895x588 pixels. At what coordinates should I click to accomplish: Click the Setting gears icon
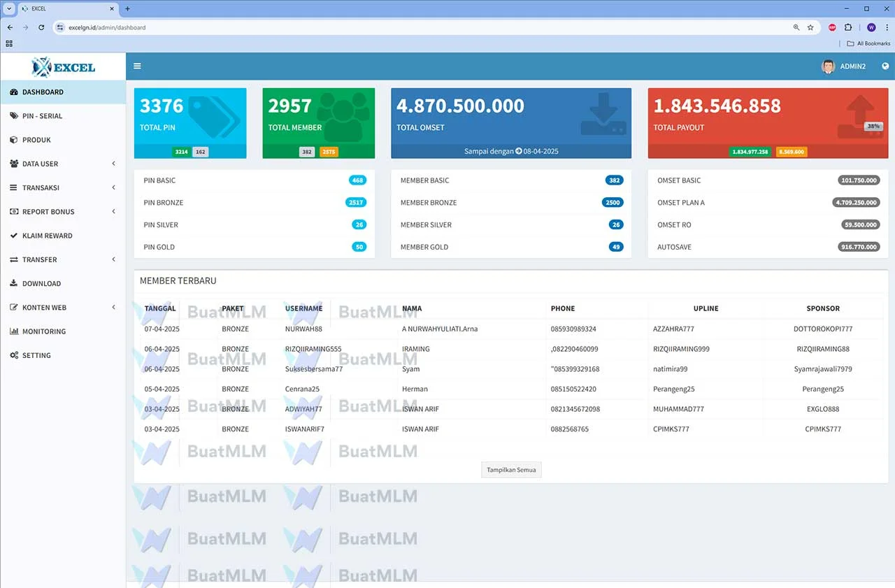pos(13,355)
